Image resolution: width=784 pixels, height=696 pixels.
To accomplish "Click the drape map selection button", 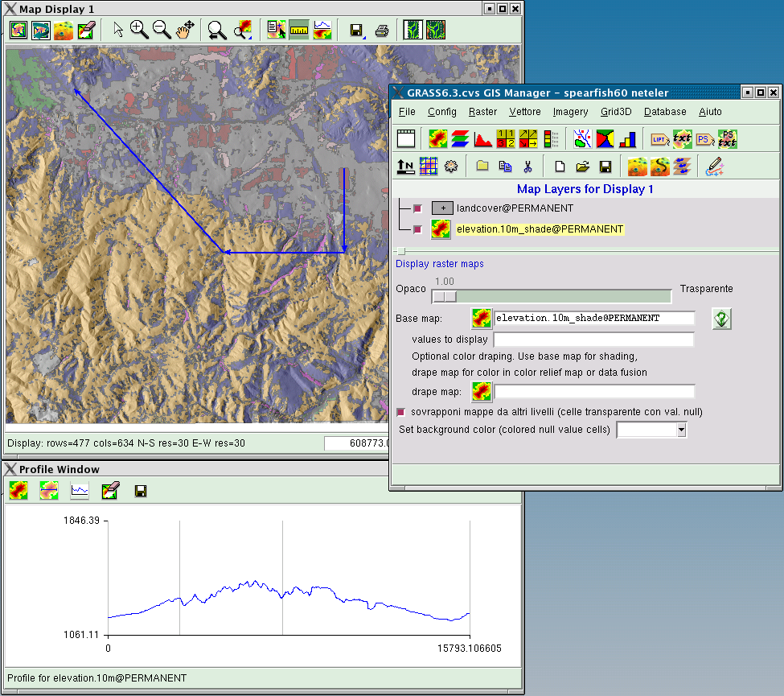I will [482, 392].
